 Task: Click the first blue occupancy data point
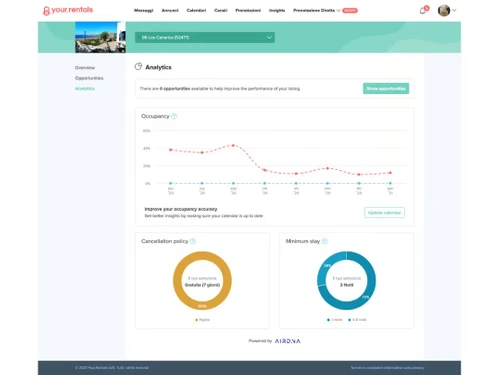pyautogui.click(x=171, y=183)
